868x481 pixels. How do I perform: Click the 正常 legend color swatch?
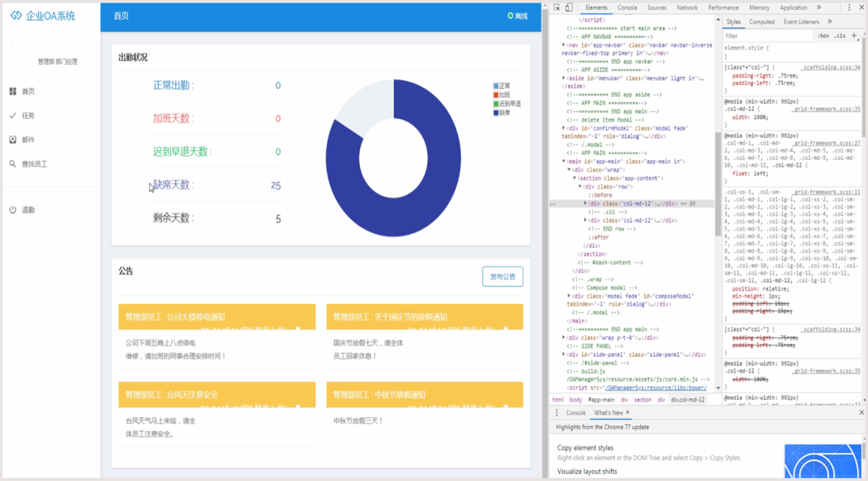(496, 86)
